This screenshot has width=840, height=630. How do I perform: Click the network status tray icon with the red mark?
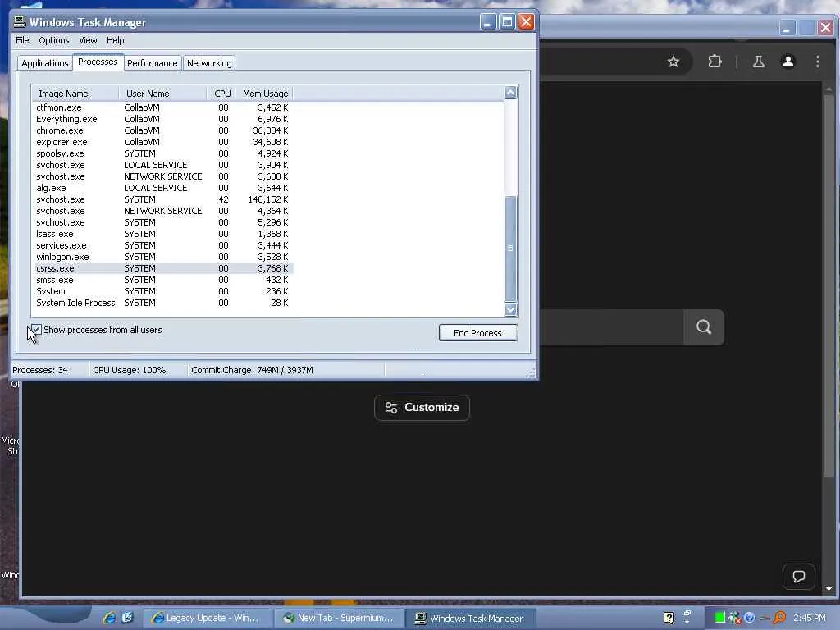click(734, 618)
